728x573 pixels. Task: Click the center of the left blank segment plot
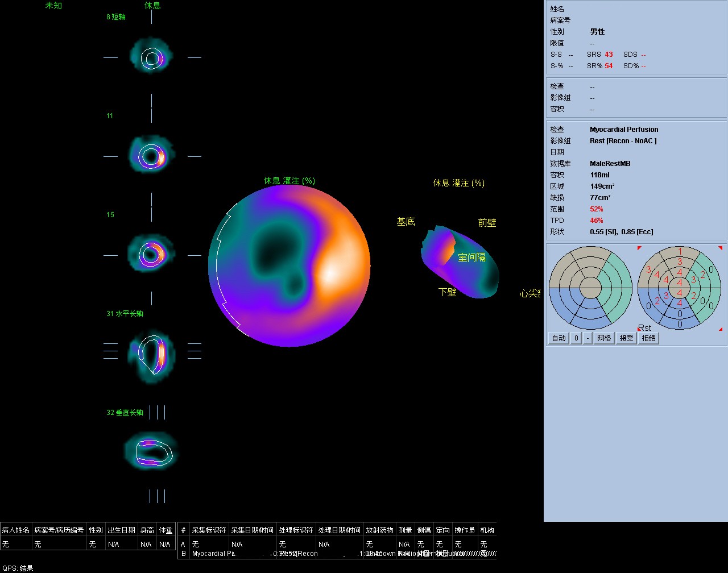(x=590, y=288)
